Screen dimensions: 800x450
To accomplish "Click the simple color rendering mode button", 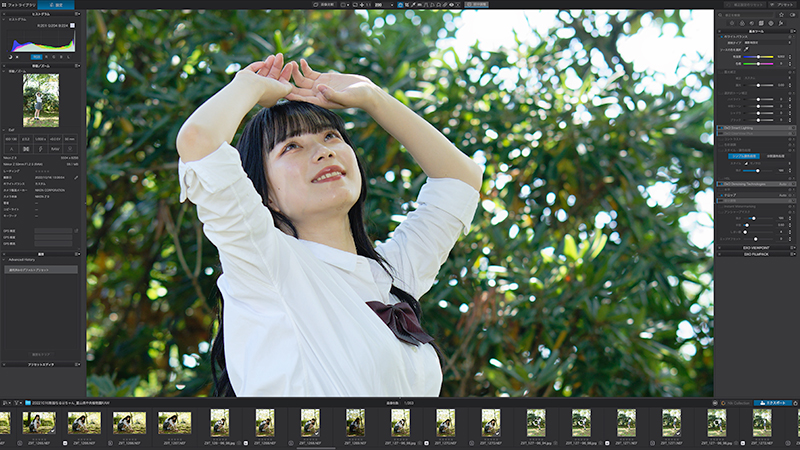I will pos(744,156).
